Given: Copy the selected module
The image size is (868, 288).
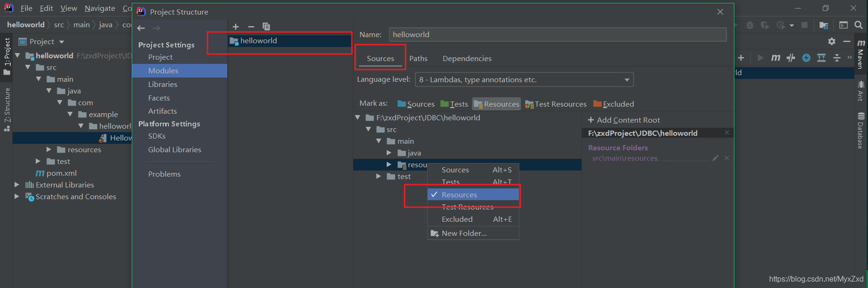Looking at the screenshot, I should click(266, 27).
